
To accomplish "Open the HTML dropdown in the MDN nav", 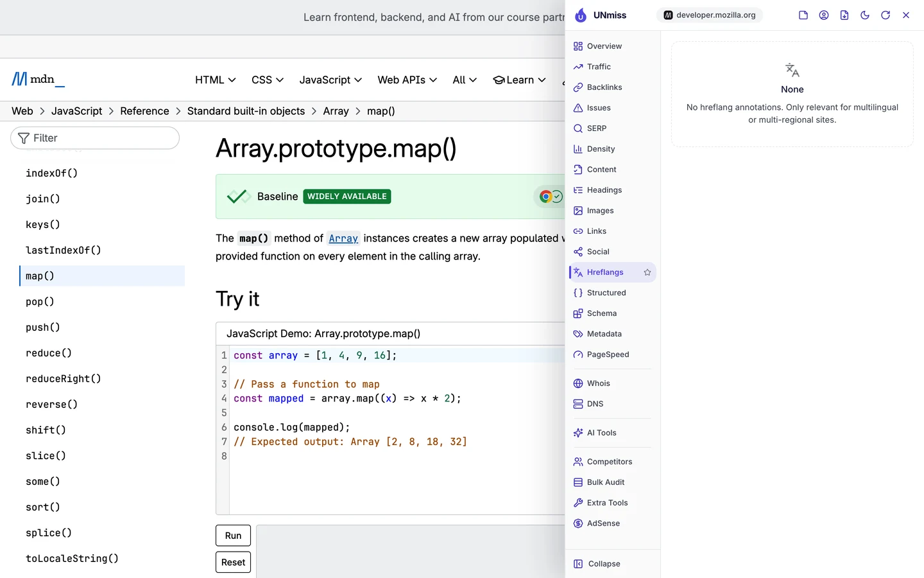I will [216, 80].
